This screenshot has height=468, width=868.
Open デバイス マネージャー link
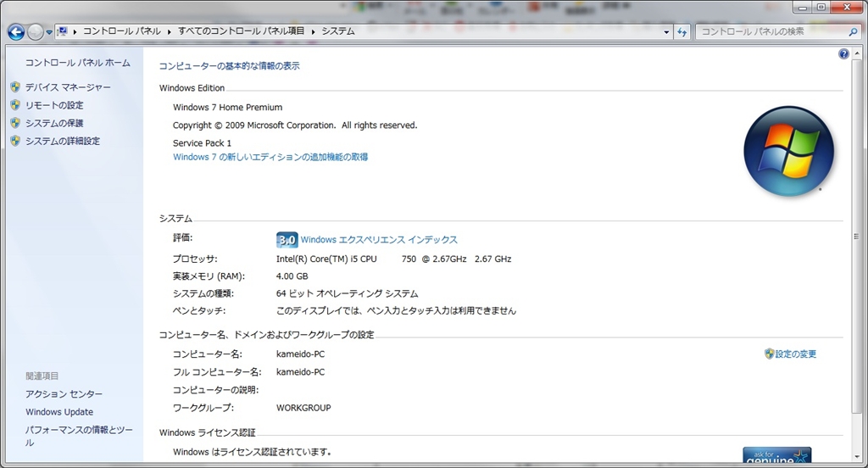(x=68, y=87)
